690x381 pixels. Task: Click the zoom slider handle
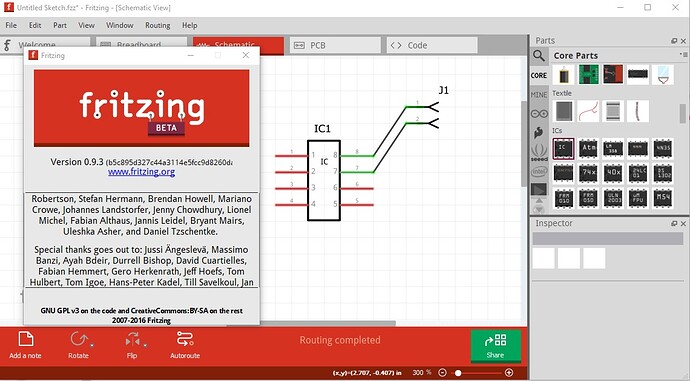point(458,373)
